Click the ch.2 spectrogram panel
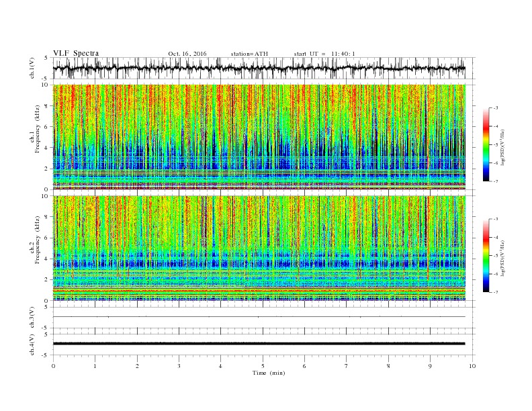 point(259,248)
